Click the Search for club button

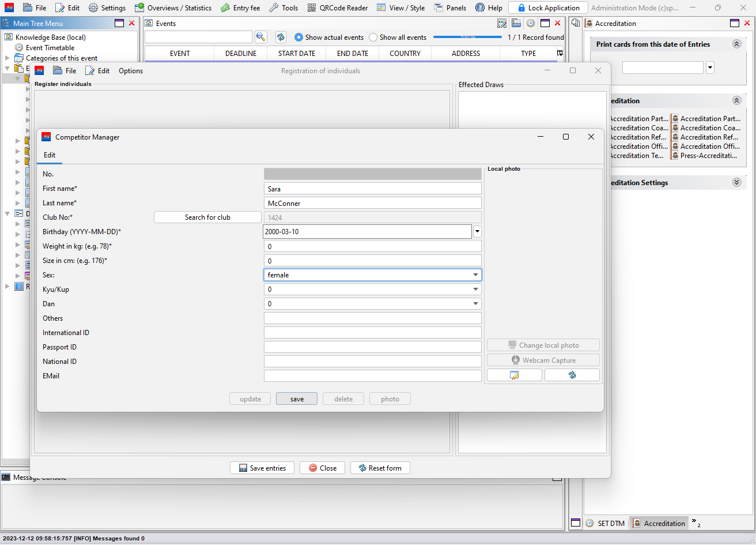(x=207, y=217)
